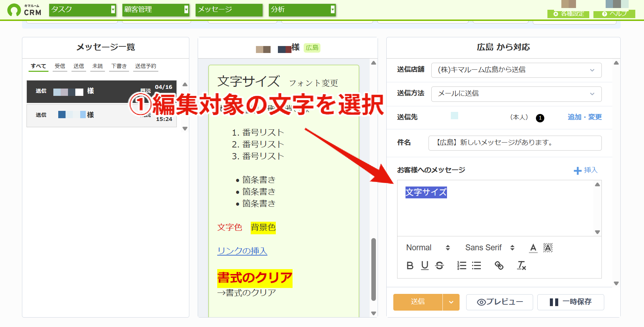
Task: Click the insert link icon
Action: click(499, 266)
